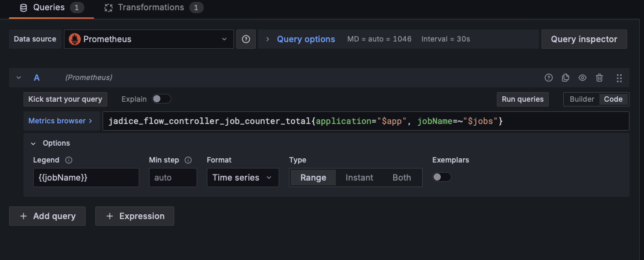Switch to Builder editor mode
Screen dimensions: 644x260
[582, 99]
